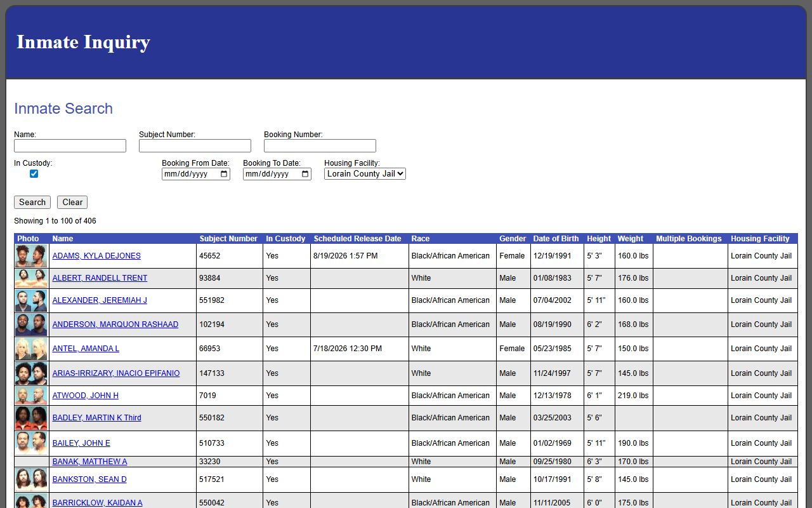812x508 pixels.
Task: Open BANKSTON, SEAN D record link
Action: (89, 479)
